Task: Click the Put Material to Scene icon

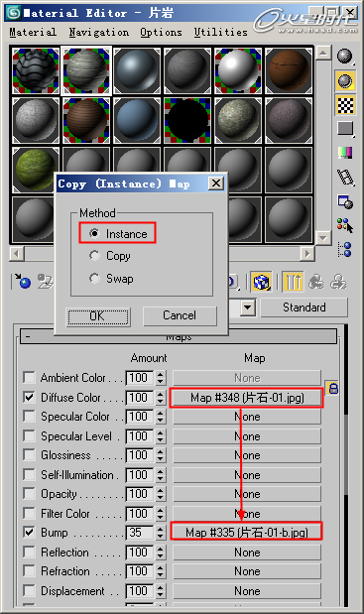Action: click(45, 281)
